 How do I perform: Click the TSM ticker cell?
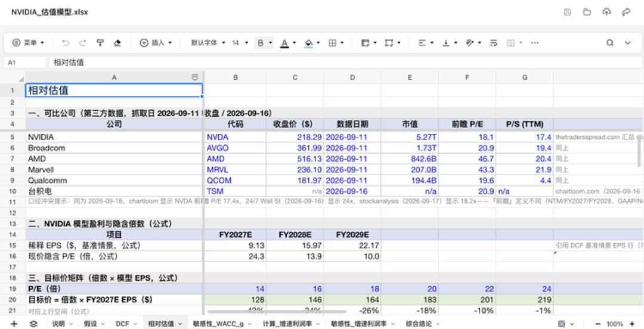coord(236,191)
